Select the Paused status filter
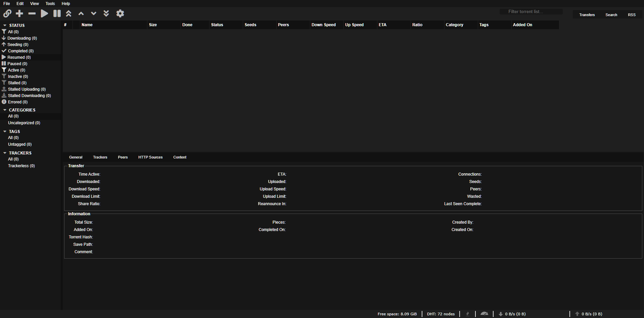Viewport: 644px width, 318px height. (17, 64)
